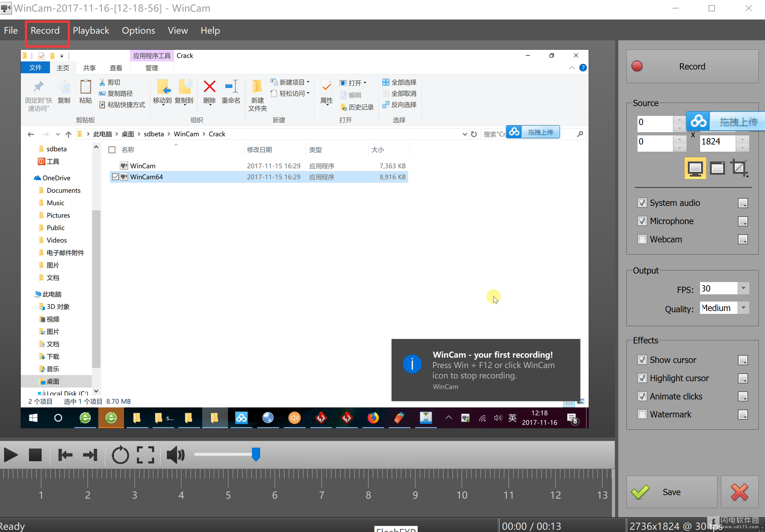Open the Help menu

pos(210,30)
